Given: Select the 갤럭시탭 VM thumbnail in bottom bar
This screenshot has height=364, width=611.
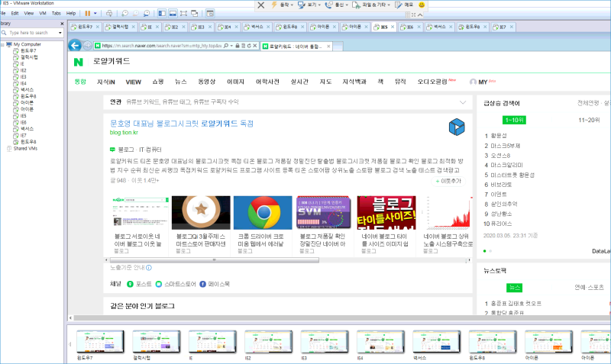Looking at the screenshot, I should coord(157,341).
